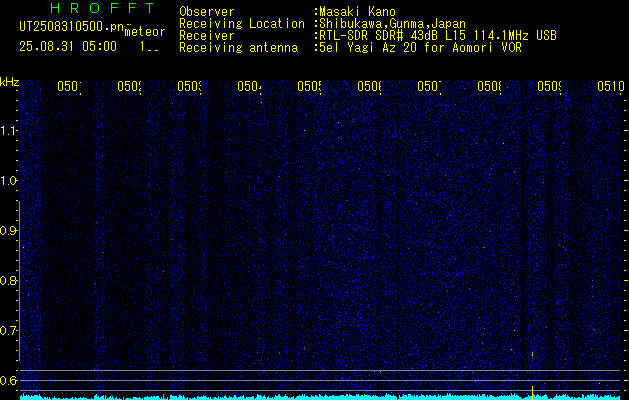Click the 0.9 kHz axis label
Viewport: 629px width, 400px height.
pyautogui.click(x=9, y=230)
